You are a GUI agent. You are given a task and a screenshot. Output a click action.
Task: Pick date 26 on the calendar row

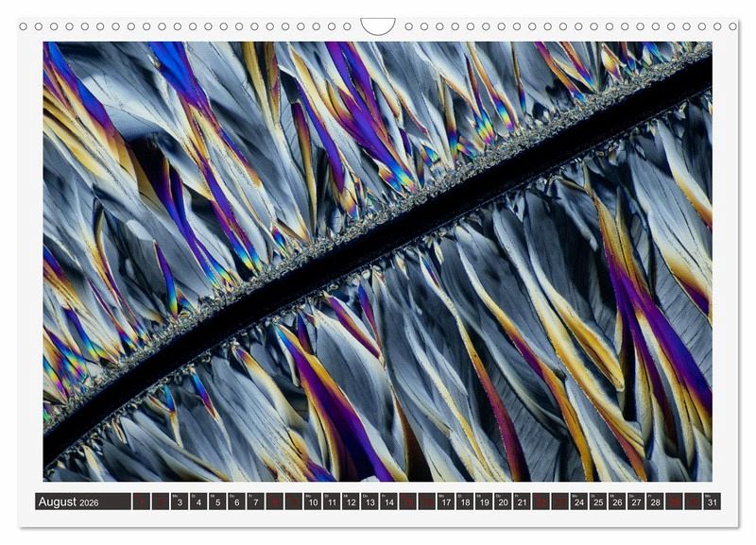tap(617, 502)
